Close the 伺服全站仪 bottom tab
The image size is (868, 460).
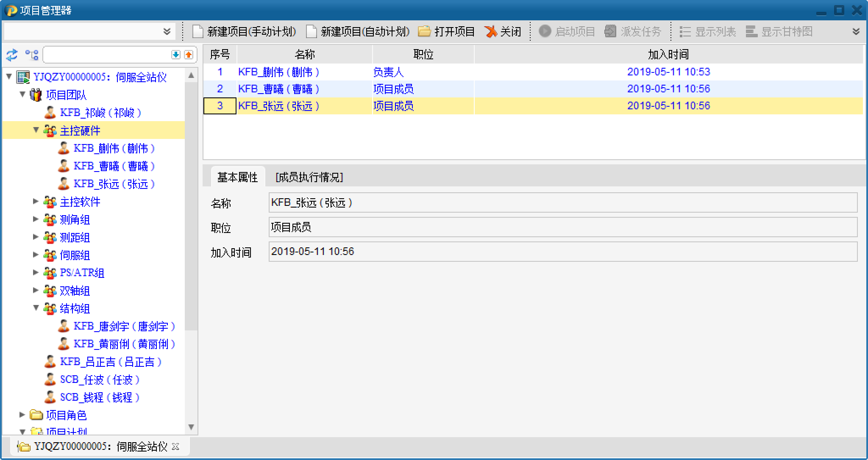point(176,446)
